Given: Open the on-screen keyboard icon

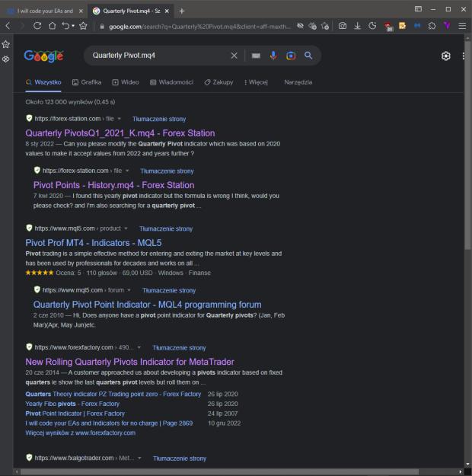Looking at the screenshot, I should pos(256,56).
